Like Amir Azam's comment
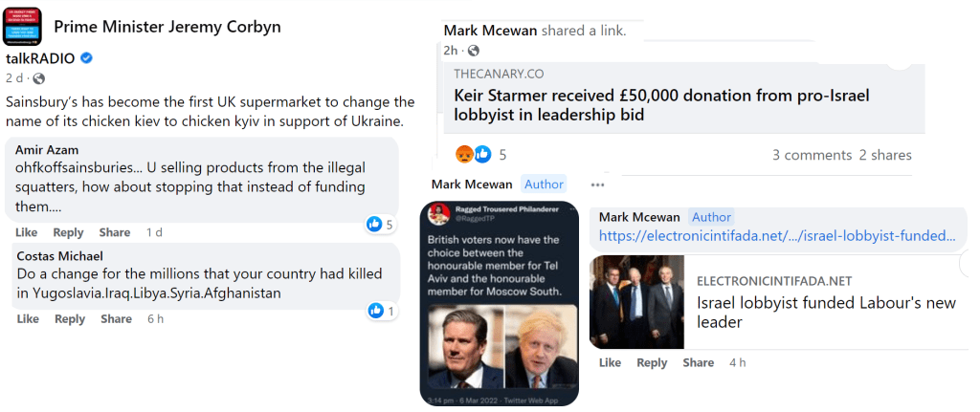This screenshot has width=980, height=412. pos(26,232)
